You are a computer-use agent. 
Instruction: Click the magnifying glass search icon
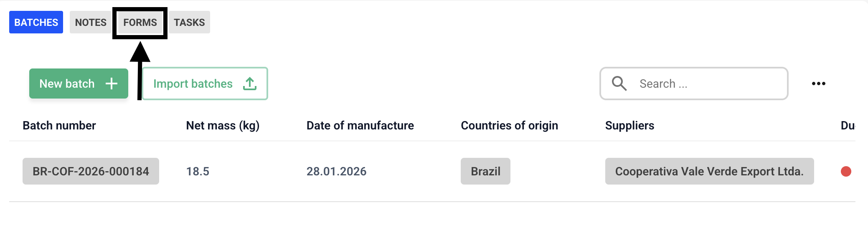tap(619, 84)
